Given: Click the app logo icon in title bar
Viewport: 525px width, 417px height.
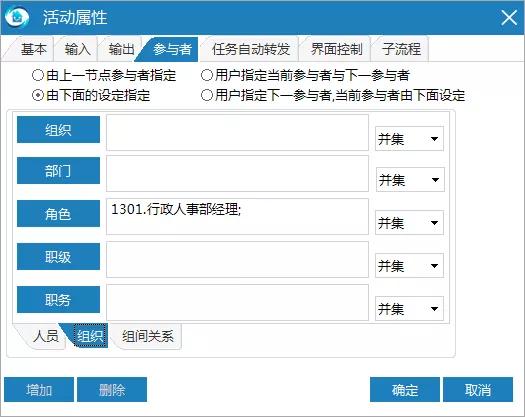Looking at the screenshot, I should point(17,17).
